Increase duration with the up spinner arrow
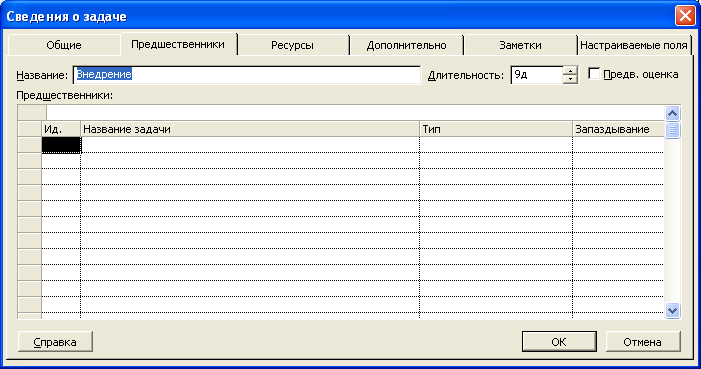The height and width of the screenshot is (369, 701). [570, 71]
